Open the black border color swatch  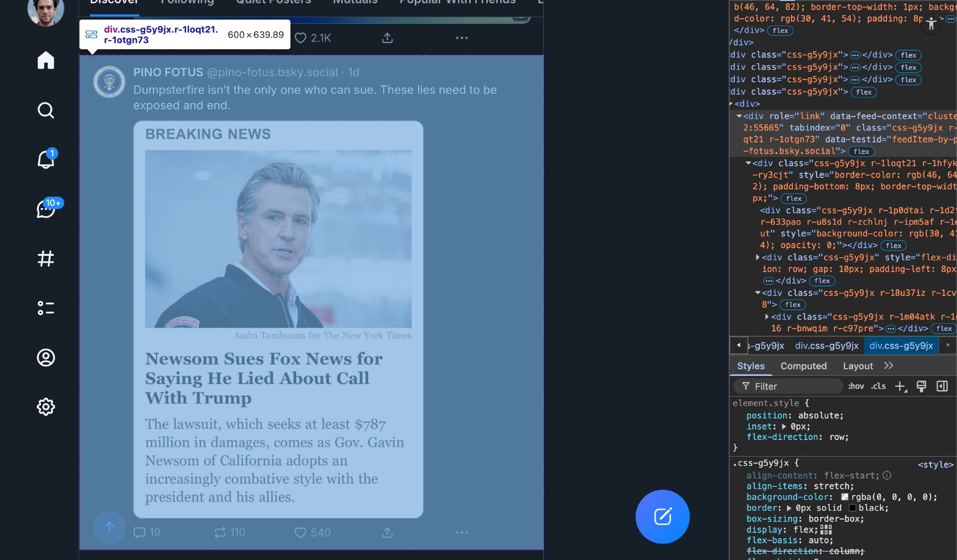[x=852, y=508]
